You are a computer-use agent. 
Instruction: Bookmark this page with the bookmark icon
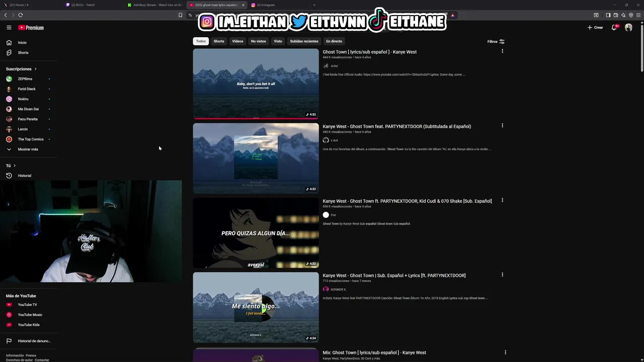tap(180, 15)
